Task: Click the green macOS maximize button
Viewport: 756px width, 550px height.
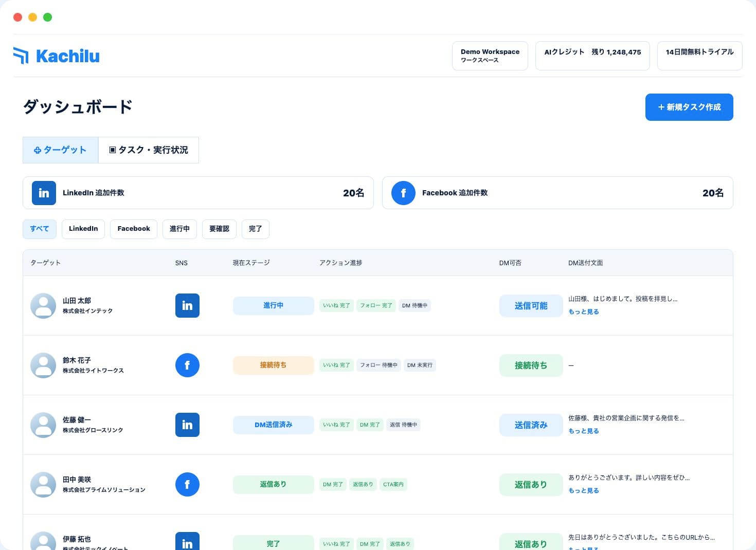Action: tap(47, 17)
